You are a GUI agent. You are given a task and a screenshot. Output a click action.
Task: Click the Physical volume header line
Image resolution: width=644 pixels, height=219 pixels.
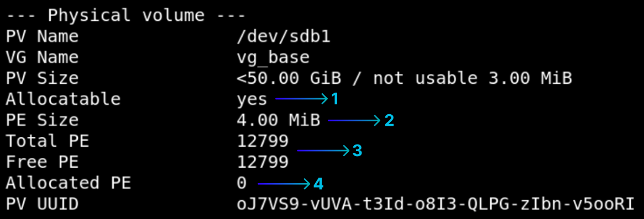(125, 16)
